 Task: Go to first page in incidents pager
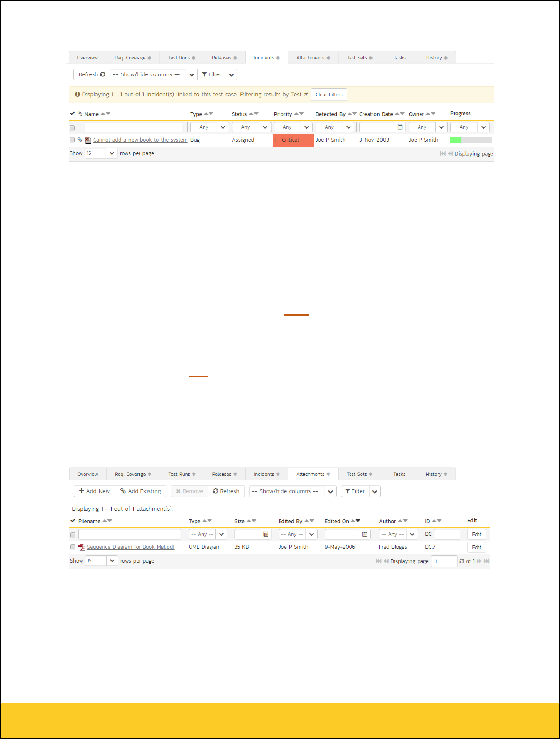(443, 154)
